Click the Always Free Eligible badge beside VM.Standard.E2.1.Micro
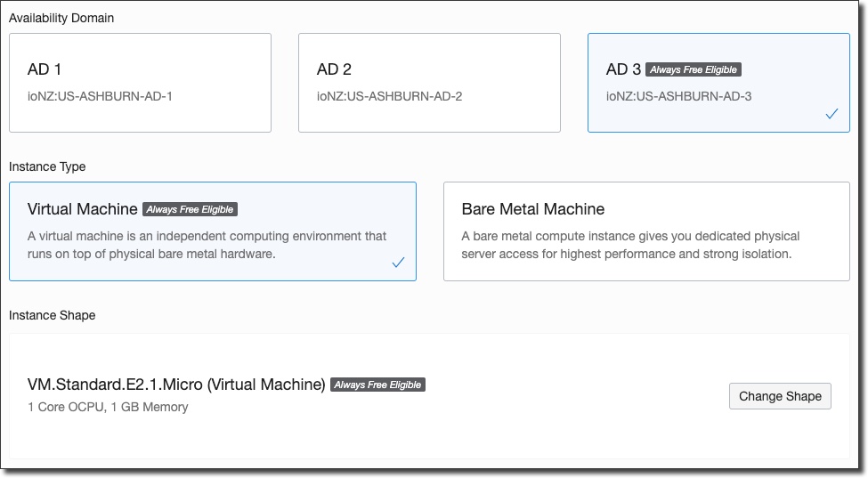Image resolution: width=868 pixels, height=478 pixels. [x=377, y=385]
